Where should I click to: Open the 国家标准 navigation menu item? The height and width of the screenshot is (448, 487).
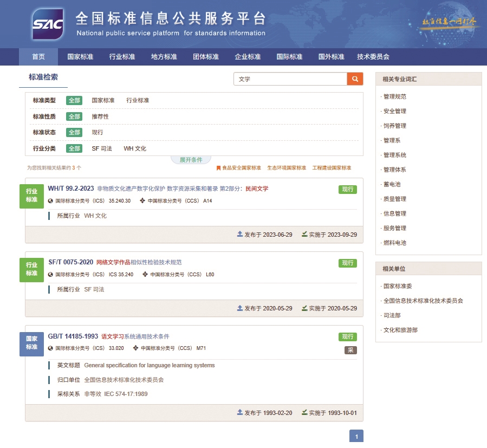tap(80, 57)
